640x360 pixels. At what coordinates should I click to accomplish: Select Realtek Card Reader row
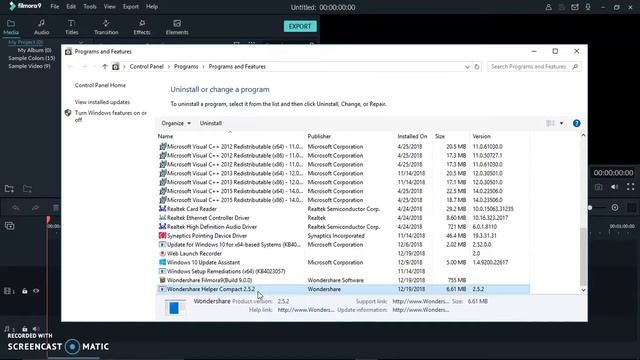tap(343, 209)
